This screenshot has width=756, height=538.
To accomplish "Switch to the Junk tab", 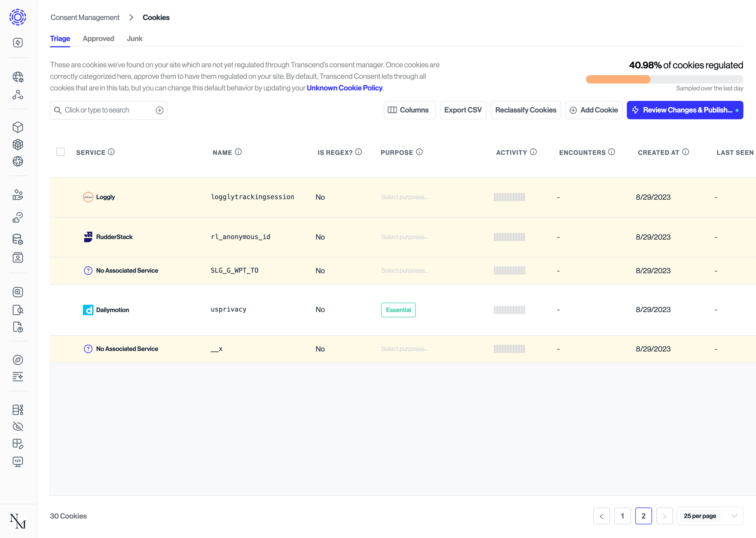I will pyautogui.click(x=134, y=39).
